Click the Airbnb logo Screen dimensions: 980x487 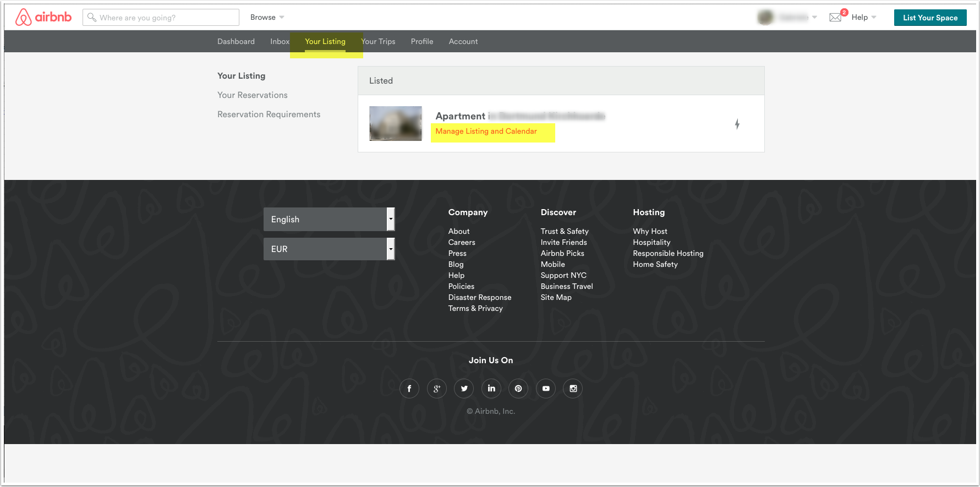coord(43,17)
